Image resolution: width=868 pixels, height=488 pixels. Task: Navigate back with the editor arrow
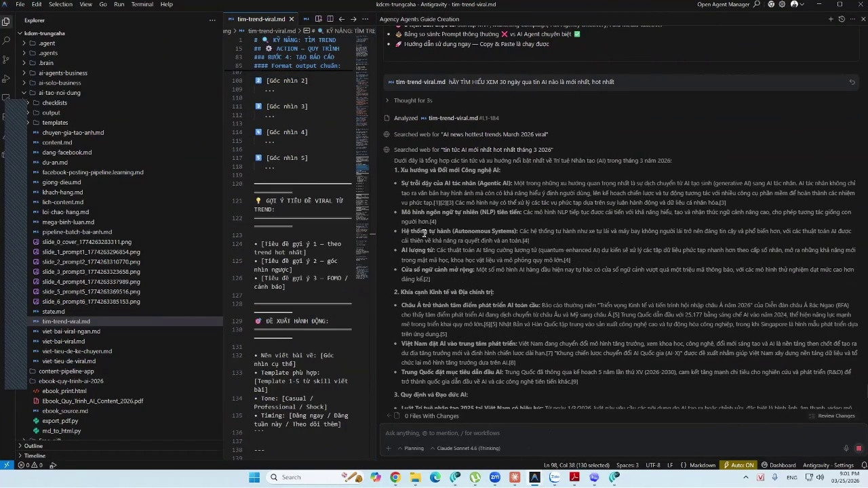click(342, 19)
